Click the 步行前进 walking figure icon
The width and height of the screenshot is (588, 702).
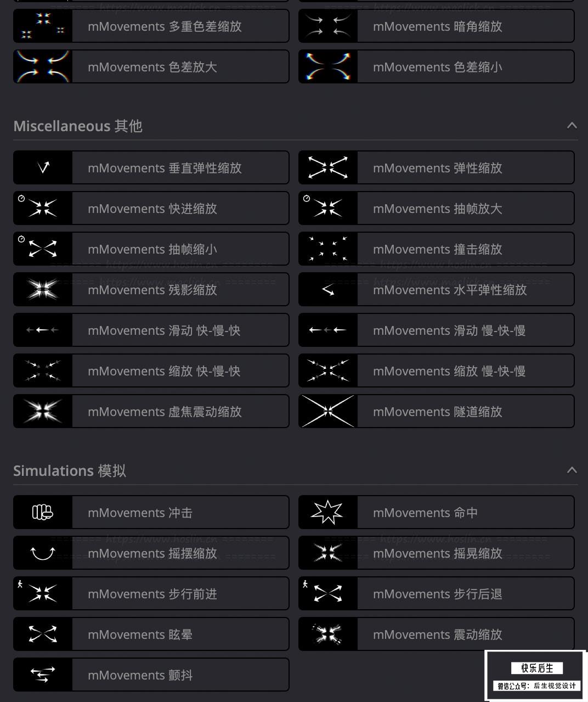[x=43, y=594]
